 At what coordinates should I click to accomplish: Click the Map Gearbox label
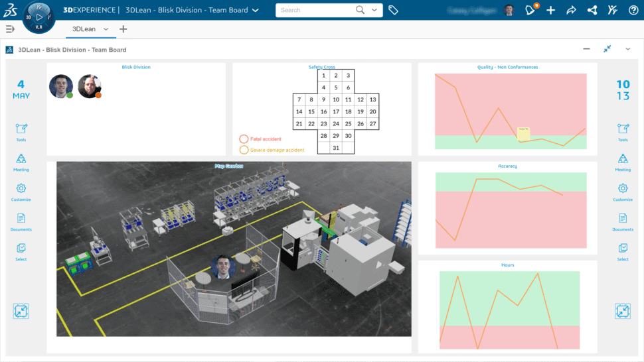coord(229,166)
